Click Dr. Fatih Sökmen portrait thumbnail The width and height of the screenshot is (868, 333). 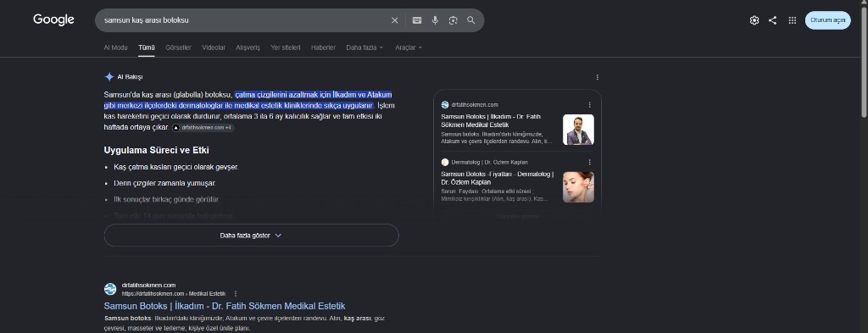coord(578,130)
